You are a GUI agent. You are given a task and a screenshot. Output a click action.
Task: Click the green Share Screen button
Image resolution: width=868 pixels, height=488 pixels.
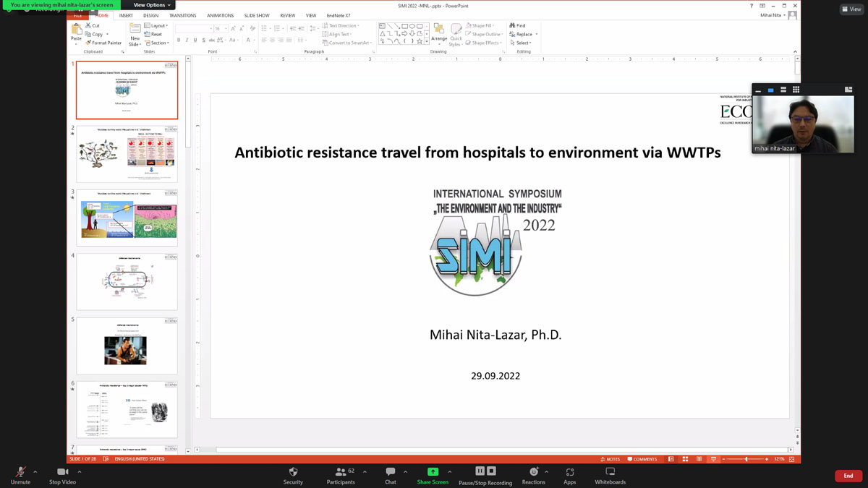coord(433,475)
